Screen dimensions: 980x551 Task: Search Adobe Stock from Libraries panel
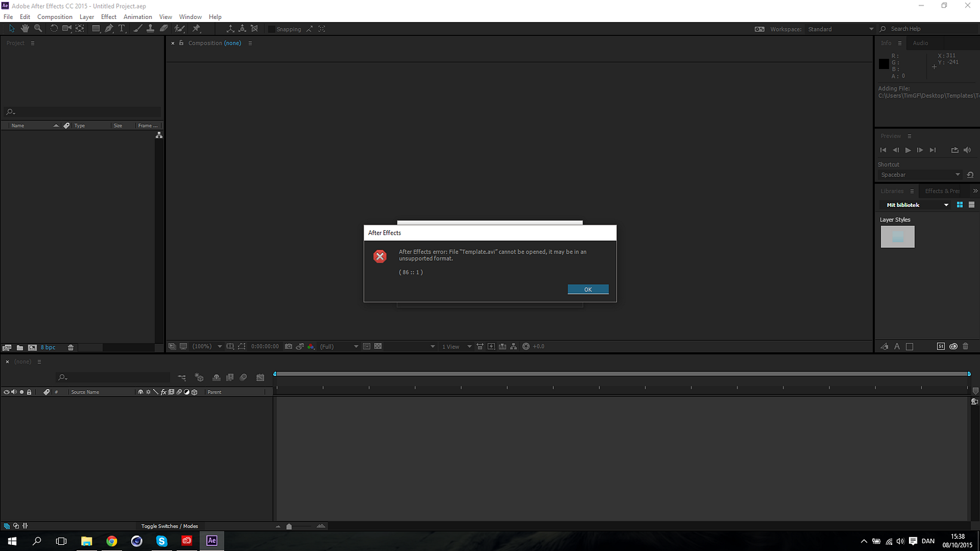click(x=941, y=347)
